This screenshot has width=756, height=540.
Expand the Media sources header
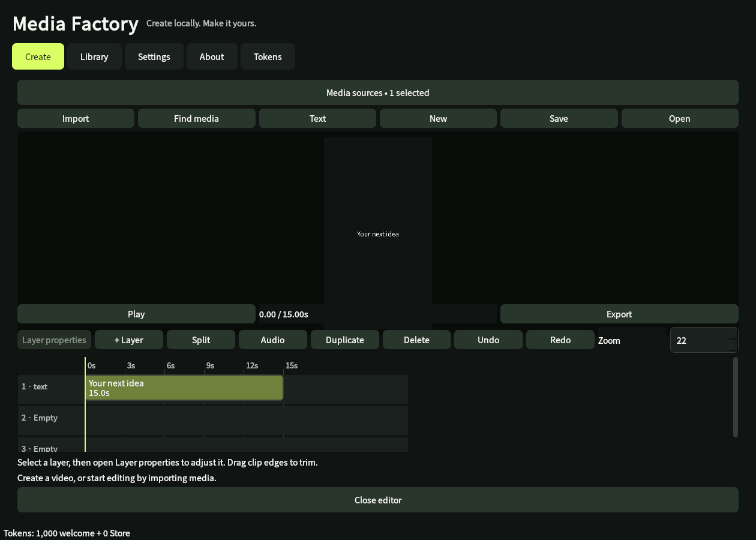coord(378,92)
